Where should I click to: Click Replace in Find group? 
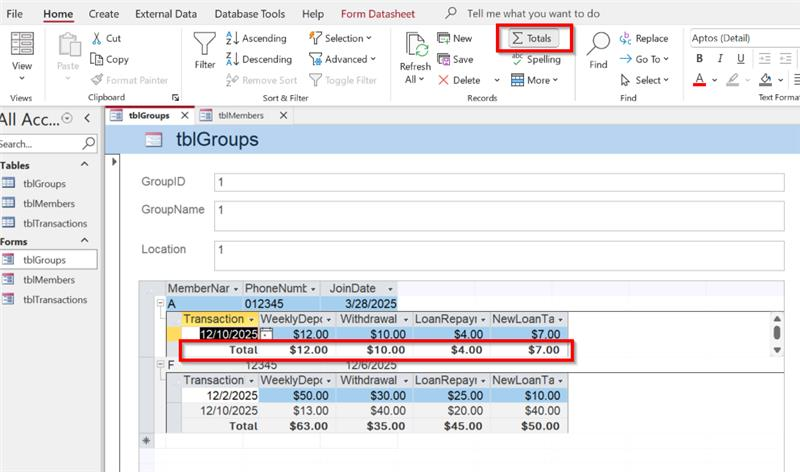click(644, 38)
